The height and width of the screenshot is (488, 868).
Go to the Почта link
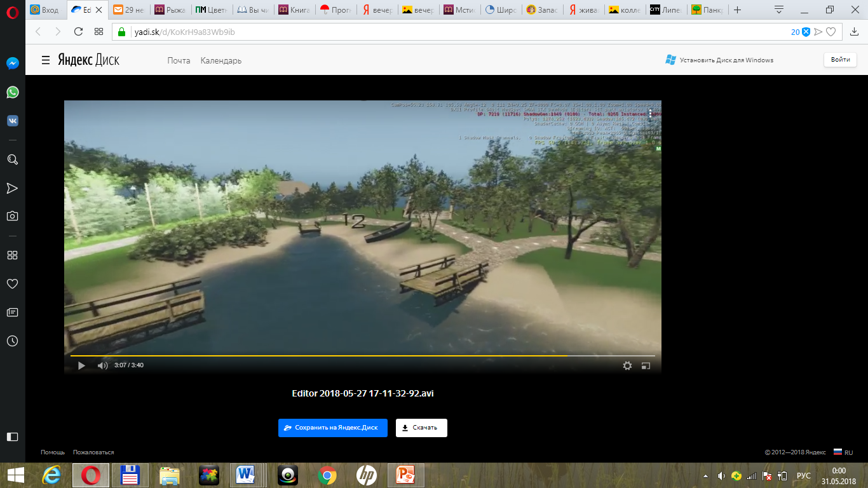(x=179, y=60)
